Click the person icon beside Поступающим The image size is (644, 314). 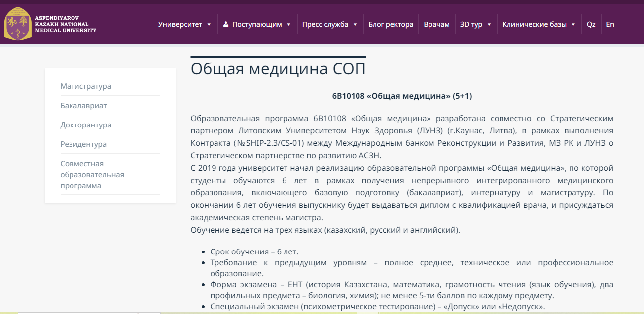(226, 23)
